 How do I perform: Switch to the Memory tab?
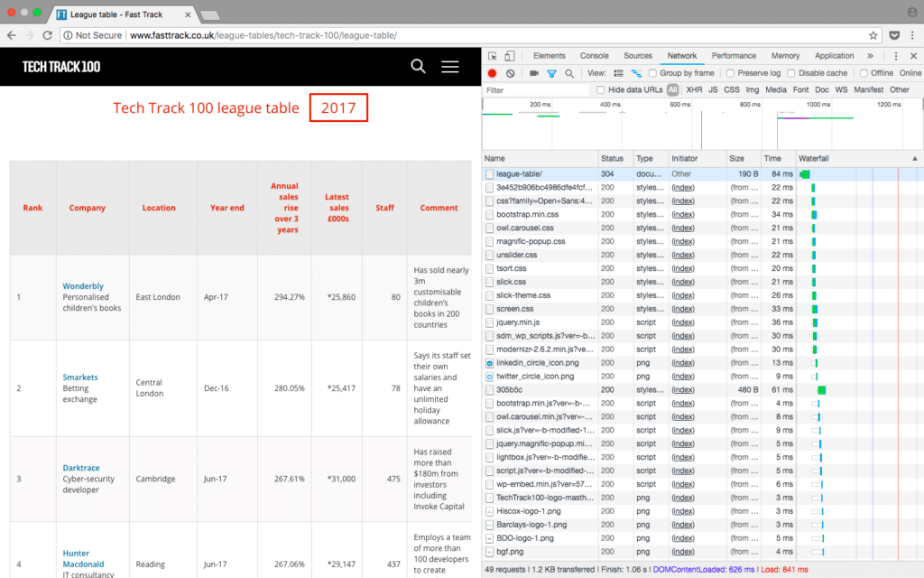pos(786,56)
